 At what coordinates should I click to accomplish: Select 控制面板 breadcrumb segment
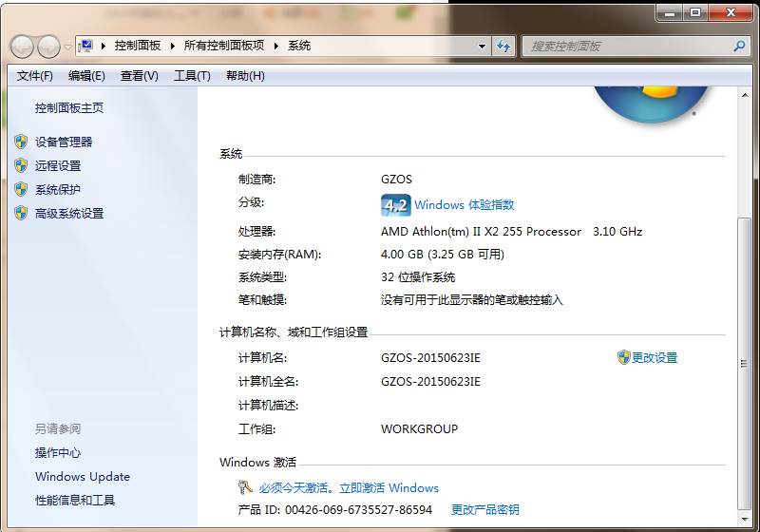[138, 46]
